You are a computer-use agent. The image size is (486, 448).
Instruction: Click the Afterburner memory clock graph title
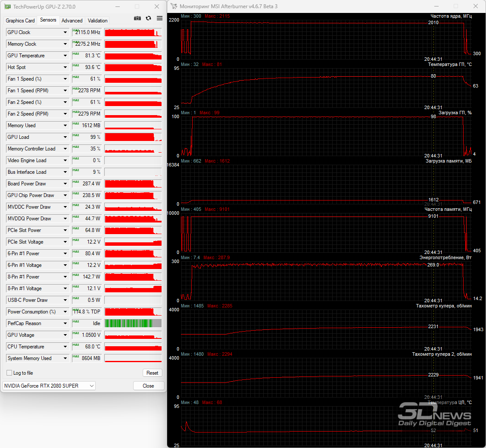tap(448, 210)
